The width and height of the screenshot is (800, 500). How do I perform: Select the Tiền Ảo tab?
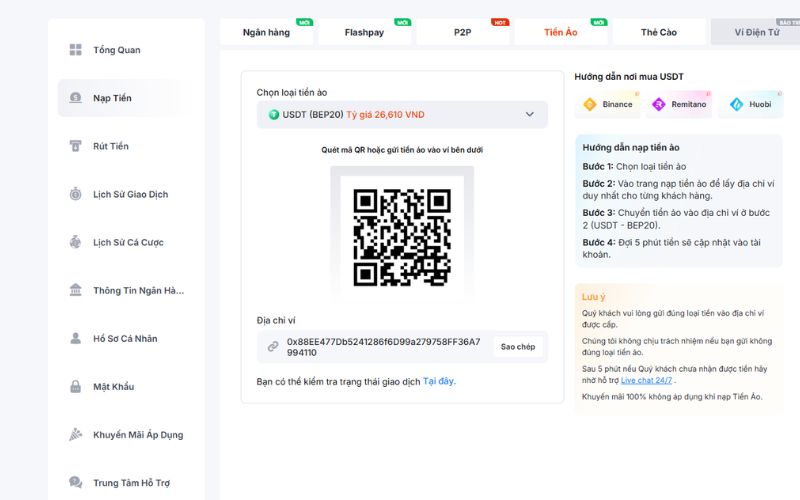[561, 32]
